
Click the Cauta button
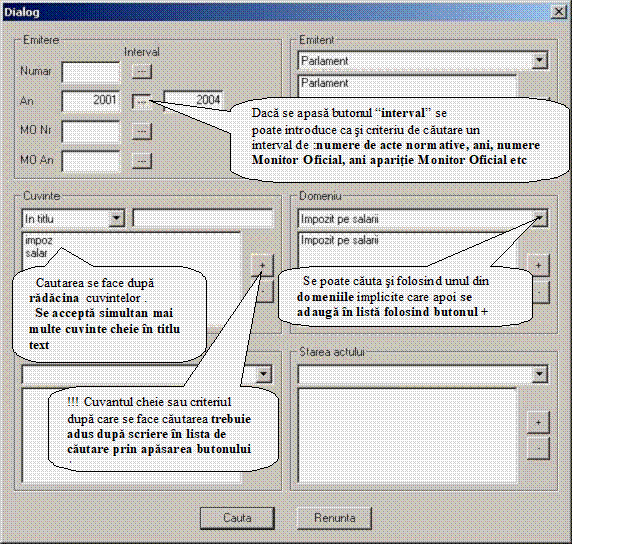(237, 518)
